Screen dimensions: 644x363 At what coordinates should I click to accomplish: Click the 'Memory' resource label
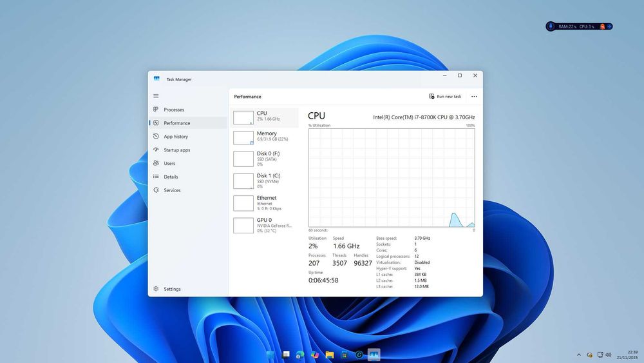click(x=267, y=133)
